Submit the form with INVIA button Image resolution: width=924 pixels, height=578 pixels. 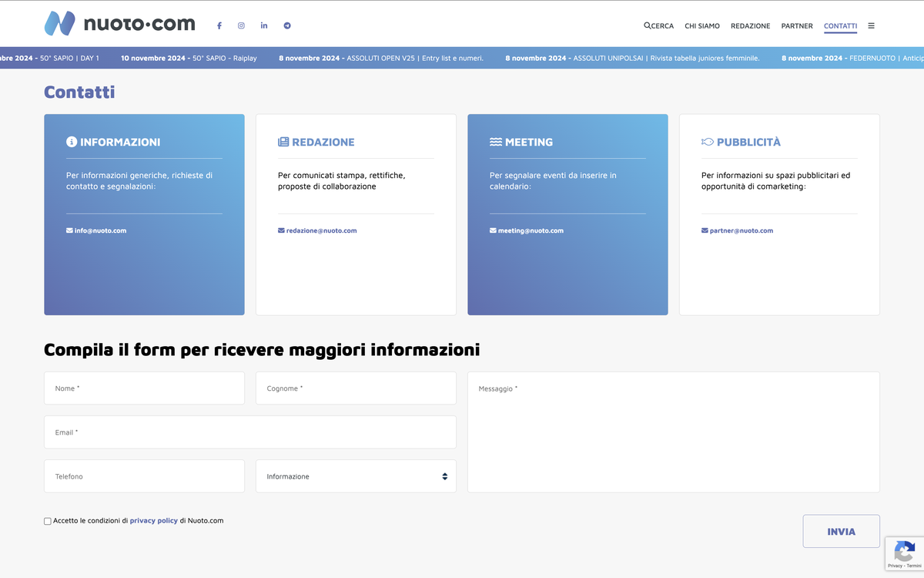[x=841, y=531]
